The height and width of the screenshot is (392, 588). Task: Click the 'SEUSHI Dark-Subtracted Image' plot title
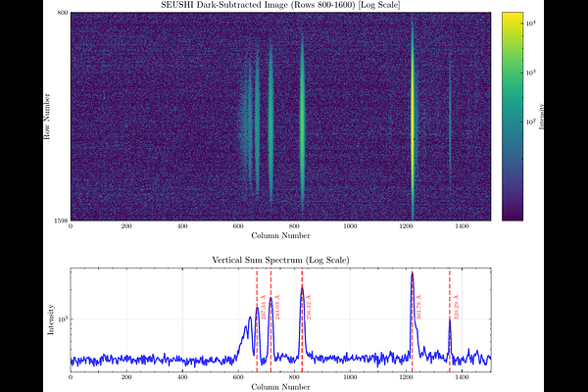[279, 6]
